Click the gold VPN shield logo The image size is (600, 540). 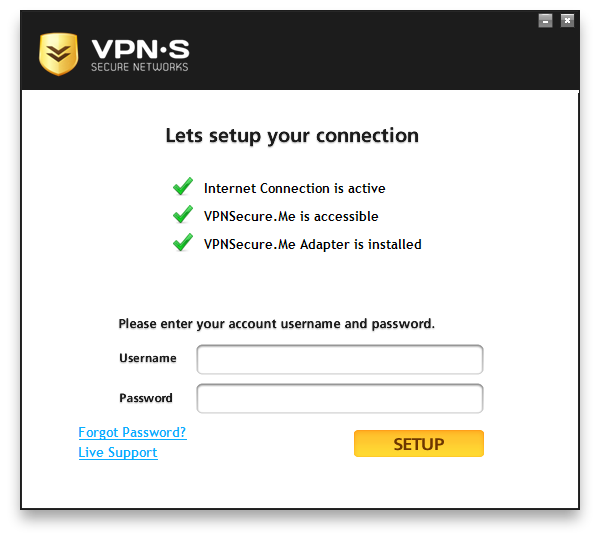click(x=59, y=54)
